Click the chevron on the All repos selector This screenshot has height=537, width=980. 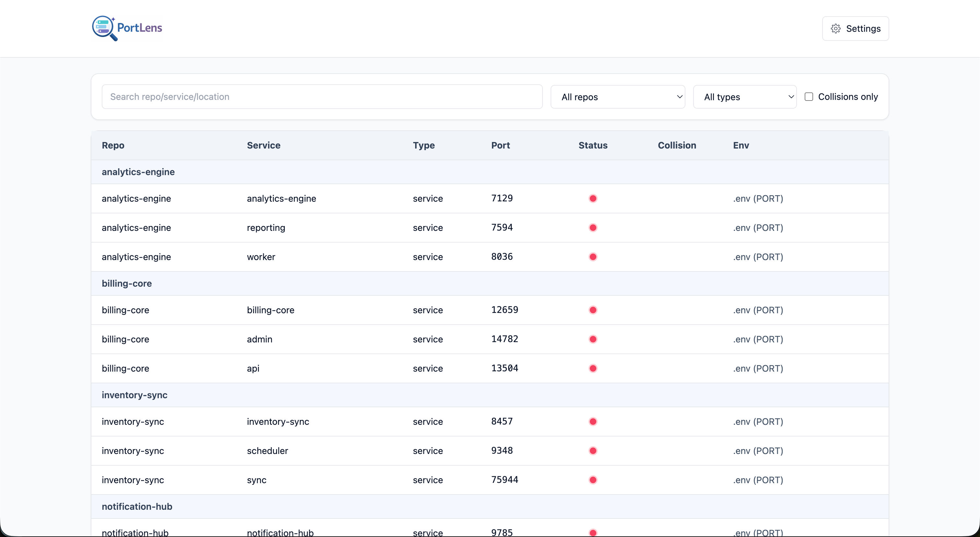click(x=680, y=97)
